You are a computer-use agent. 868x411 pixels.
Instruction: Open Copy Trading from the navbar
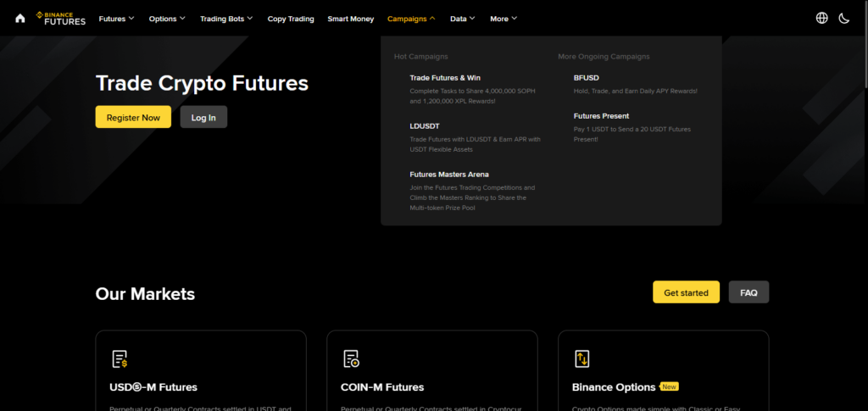coord(291,19)
